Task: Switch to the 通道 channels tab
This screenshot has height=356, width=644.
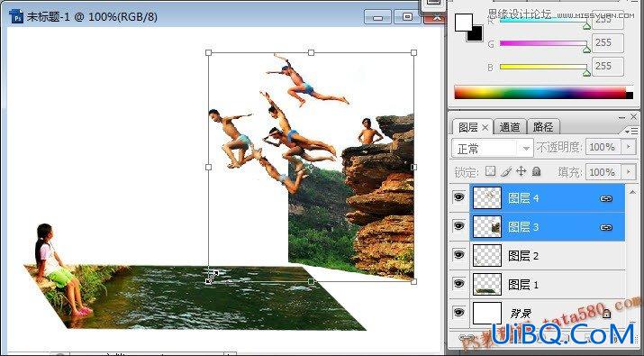Action: pos(510,127)
